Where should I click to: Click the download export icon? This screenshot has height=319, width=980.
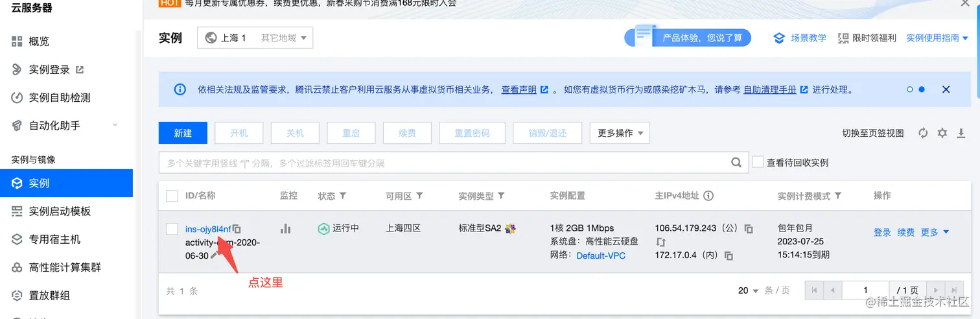point(961,133)
